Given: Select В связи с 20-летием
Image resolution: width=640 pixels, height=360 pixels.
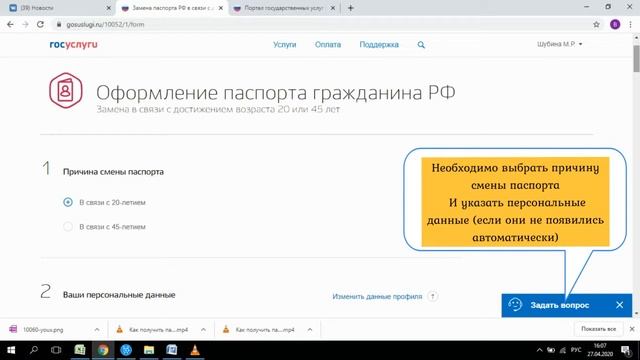Looking at the screenshot, I should (68, 202).
